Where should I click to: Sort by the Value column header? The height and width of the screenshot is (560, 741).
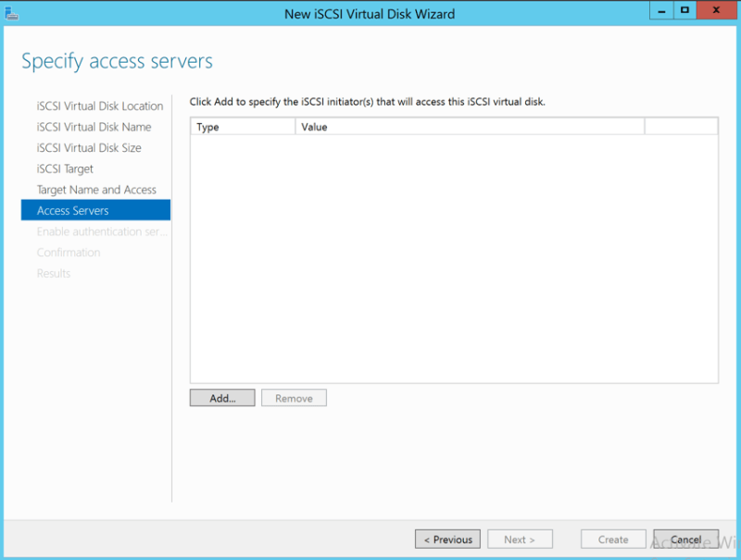coord(470,127)
